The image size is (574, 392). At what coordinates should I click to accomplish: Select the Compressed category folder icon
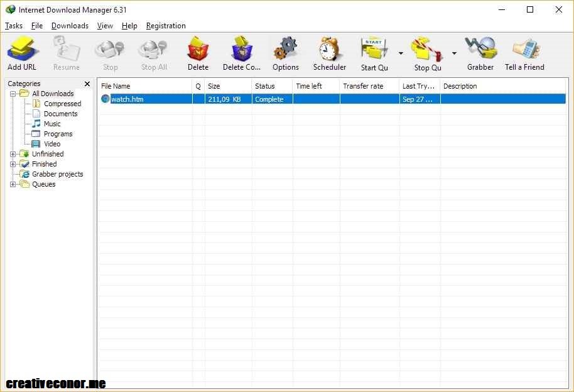point(36,104)
